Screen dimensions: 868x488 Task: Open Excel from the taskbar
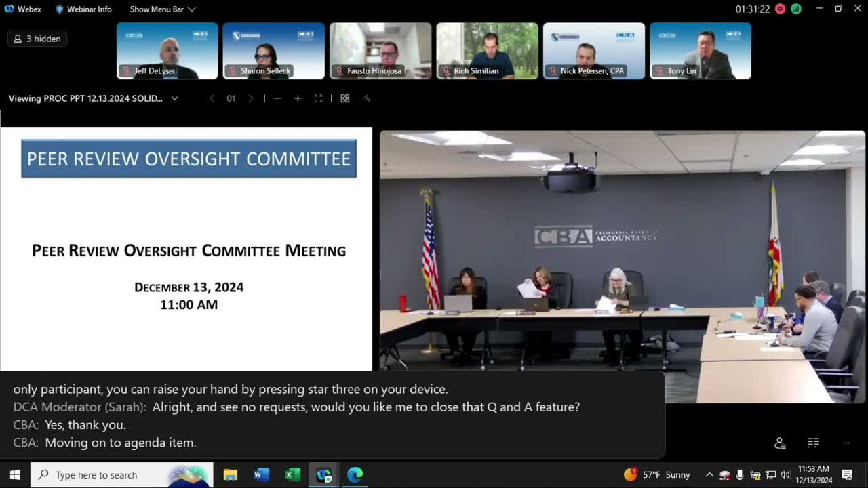tap(293, 474)
